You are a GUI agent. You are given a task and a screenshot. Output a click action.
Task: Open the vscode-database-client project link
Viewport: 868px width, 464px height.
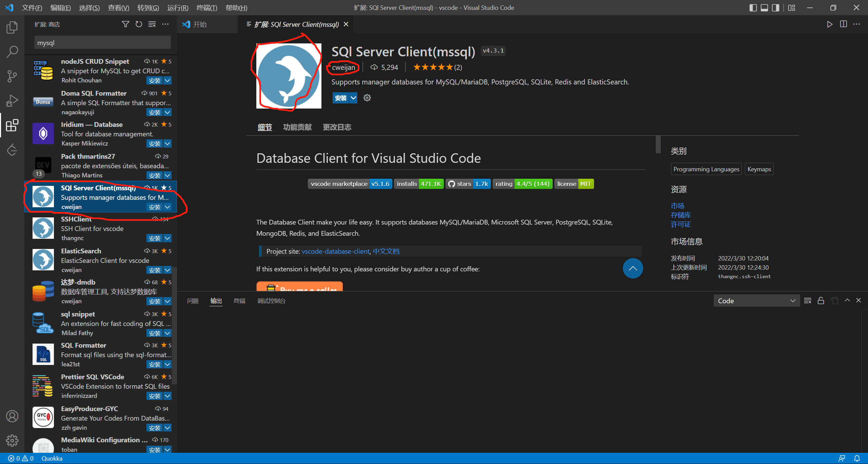point(335,251)
